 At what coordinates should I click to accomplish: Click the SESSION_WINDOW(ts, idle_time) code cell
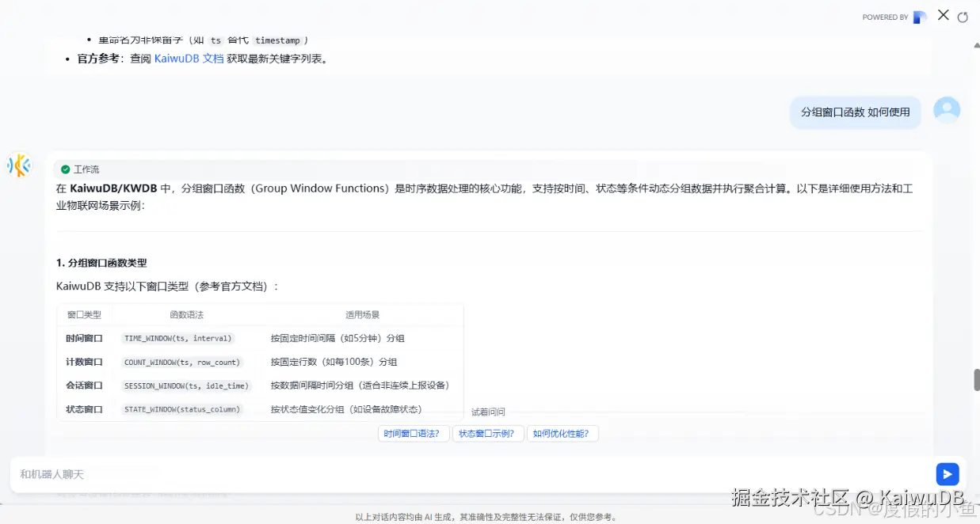[186, 385]
